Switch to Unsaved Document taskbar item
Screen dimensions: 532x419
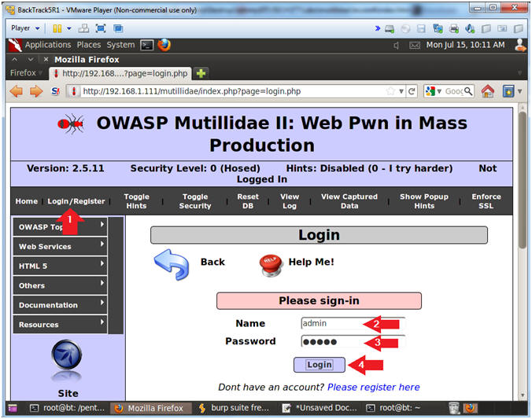(320, 408)
